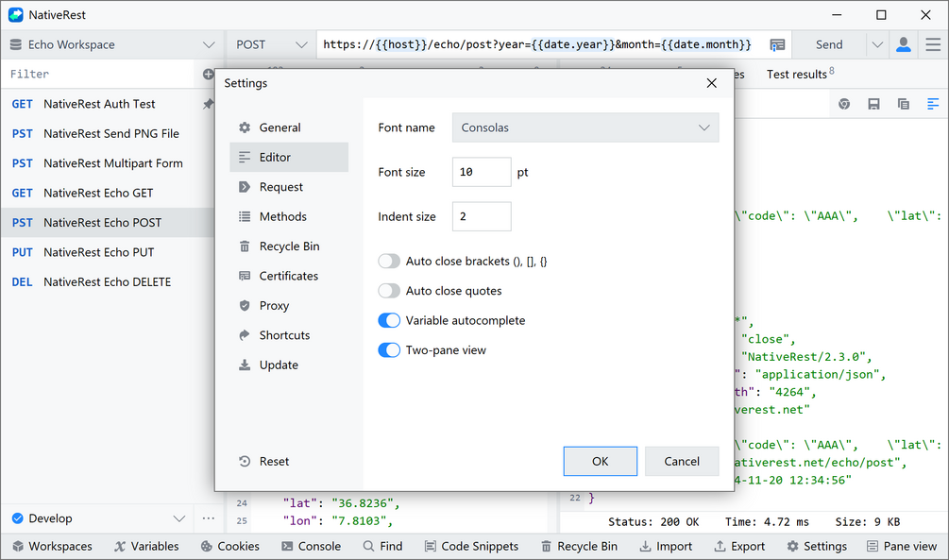Click Export in bottom bar
This screenshot has width=949, height=560.
point(739,547)
